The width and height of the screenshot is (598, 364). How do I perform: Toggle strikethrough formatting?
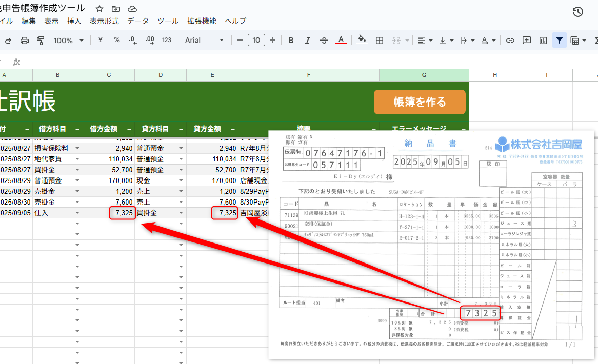pos(324,40)
